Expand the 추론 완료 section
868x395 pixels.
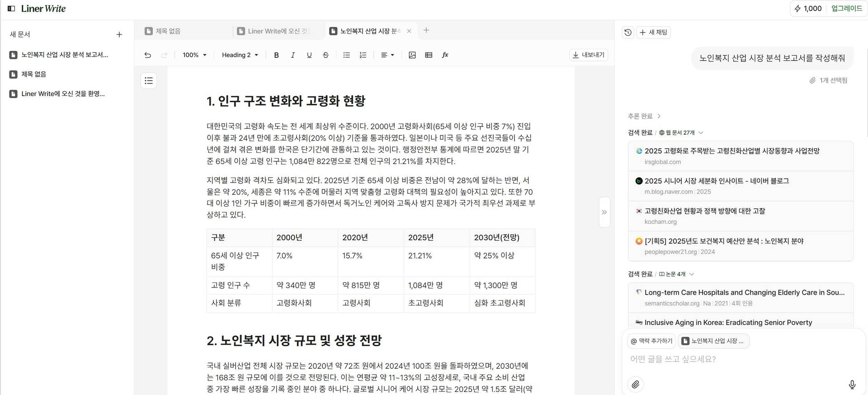click(x=644, y=116)
